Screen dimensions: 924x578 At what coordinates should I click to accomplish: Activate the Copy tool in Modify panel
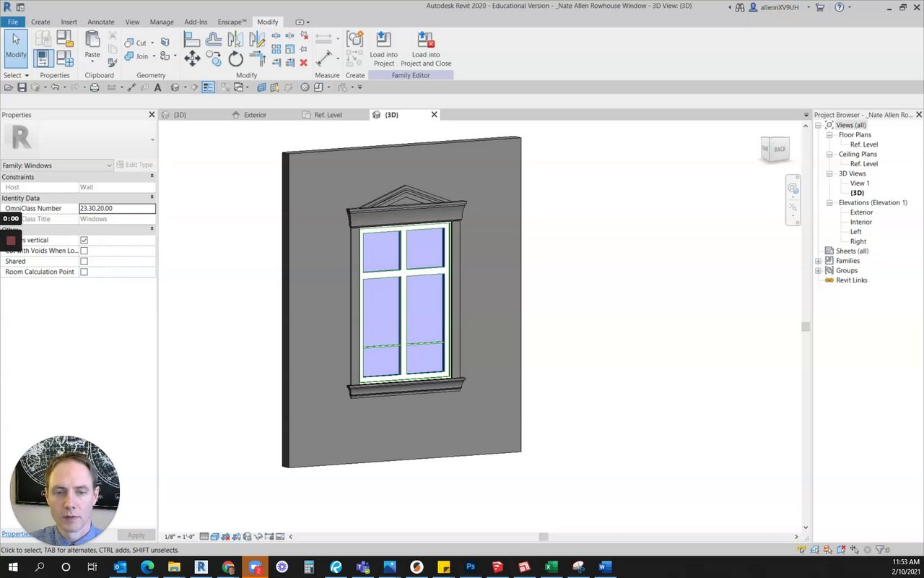[214, 59]
